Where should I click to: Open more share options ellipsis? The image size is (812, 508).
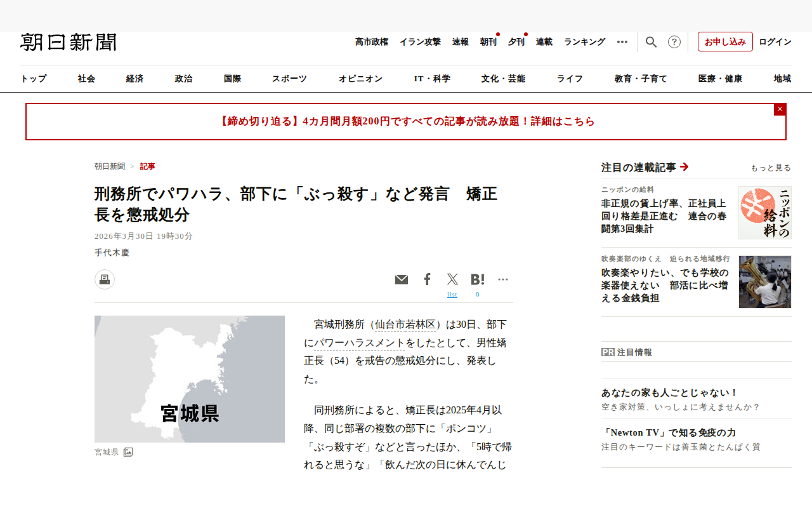coord(503,279)
